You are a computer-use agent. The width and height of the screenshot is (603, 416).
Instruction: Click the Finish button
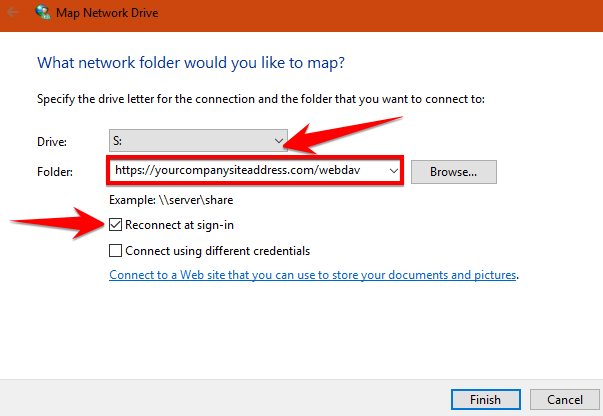(x=485, y=399)
